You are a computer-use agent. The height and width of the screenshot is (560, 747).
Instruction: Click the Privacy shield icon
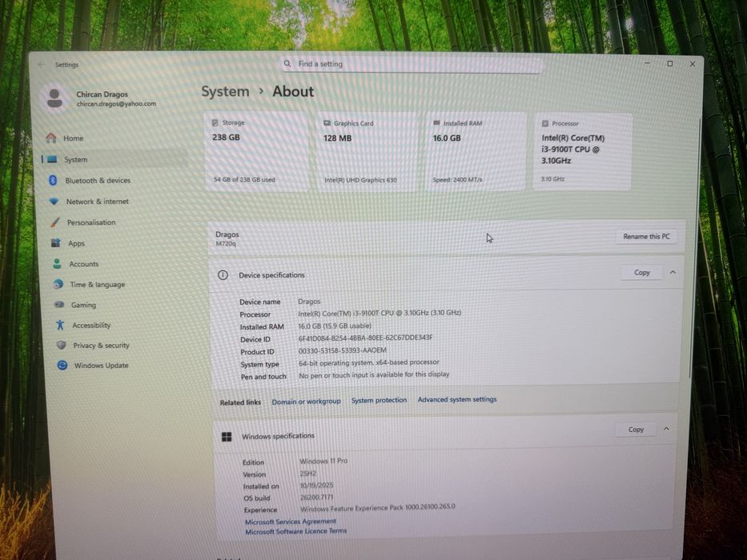pyautogui.click(x=61, y=345)
